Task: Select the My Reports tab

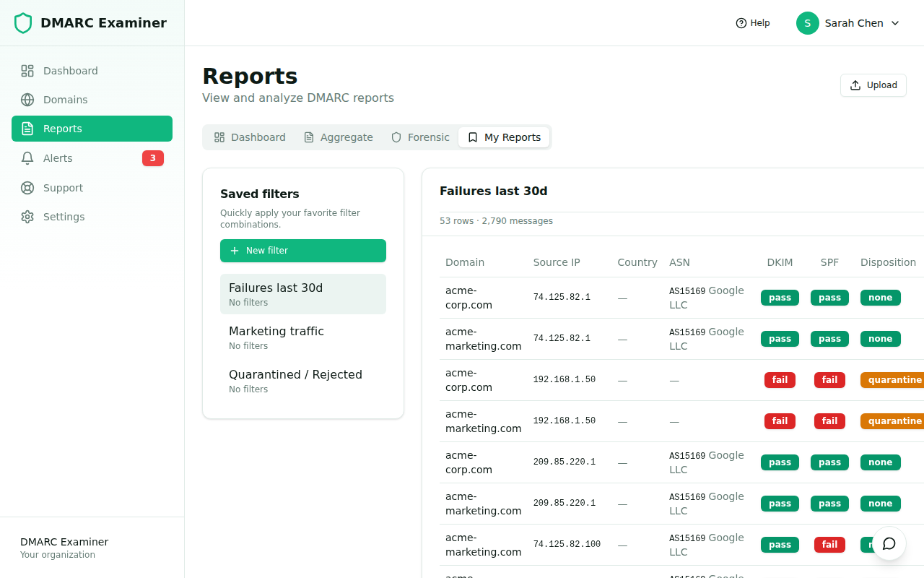Action: tap(504, 137)
